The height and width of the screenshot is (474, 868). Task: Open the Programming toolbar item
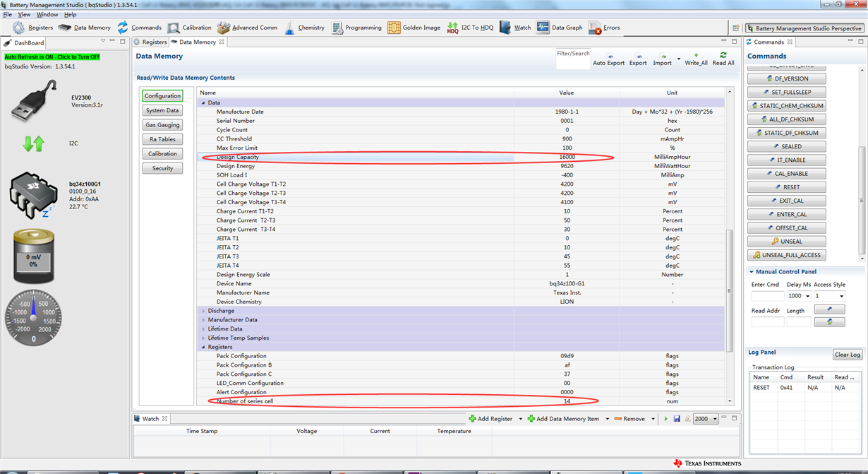click(356, 28)
